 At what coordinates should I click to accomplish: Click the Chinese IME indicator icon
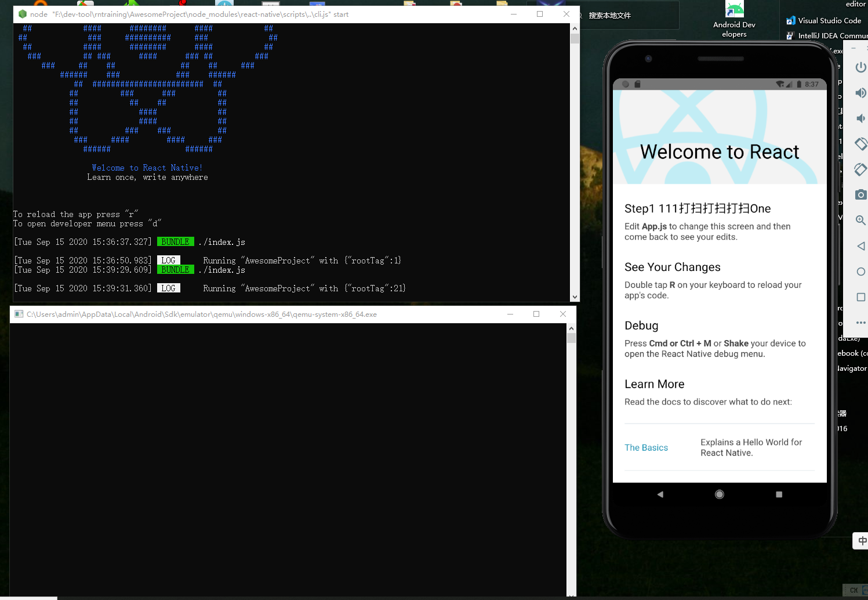tap(862, 541)
